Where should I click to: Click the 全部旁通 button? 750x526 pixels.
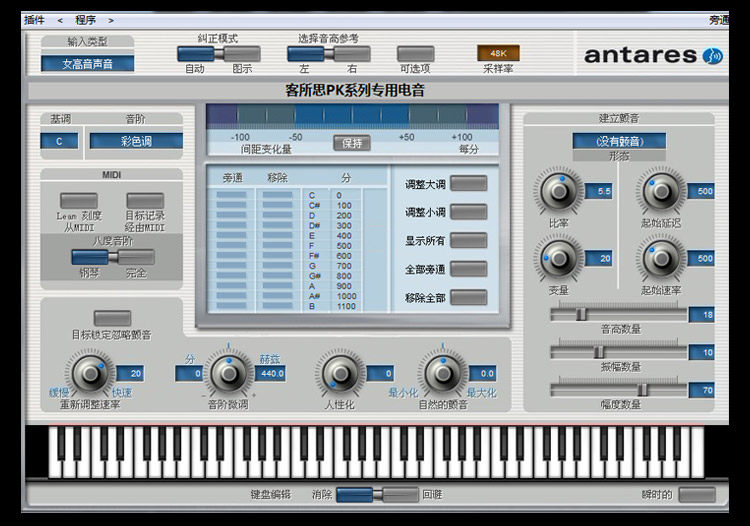469,269
